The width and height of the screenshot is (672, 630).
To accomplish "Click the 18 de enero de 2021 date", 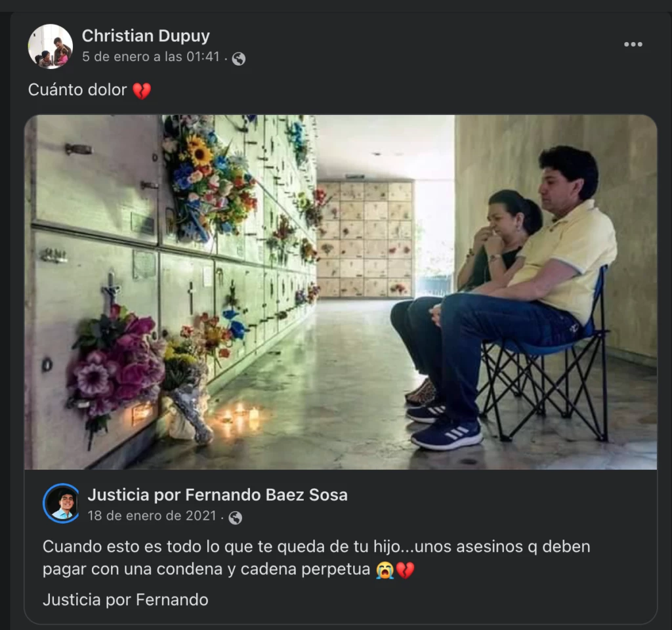I will tap(152, 516).
